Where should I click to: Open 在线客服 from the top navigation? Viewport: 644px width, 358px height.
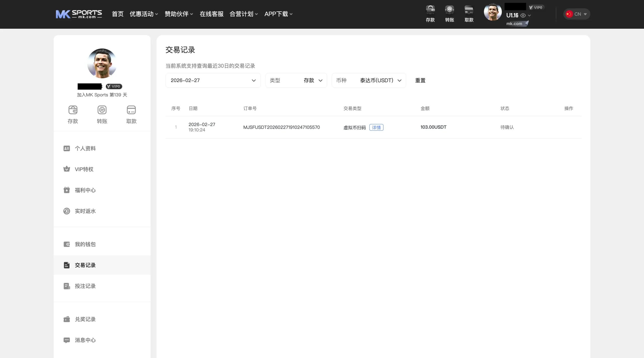click(x=212, y=14)
